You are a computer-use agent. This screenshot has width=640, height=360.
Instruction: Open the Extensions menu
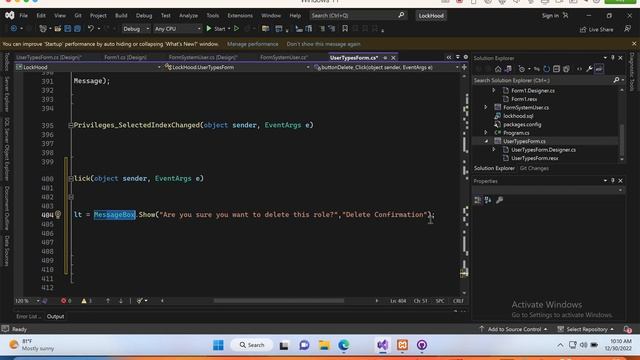coord(240,16)
